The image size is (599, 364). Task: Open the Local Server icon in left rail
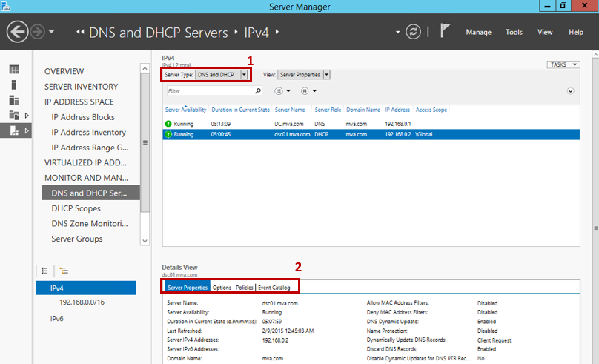click(x=14, y=85)
